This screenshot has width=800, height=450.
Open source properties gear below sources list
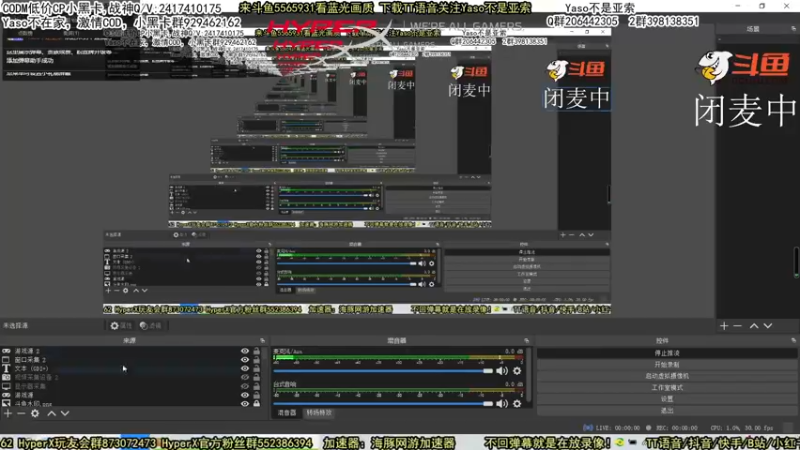click(x=35, y=413)
